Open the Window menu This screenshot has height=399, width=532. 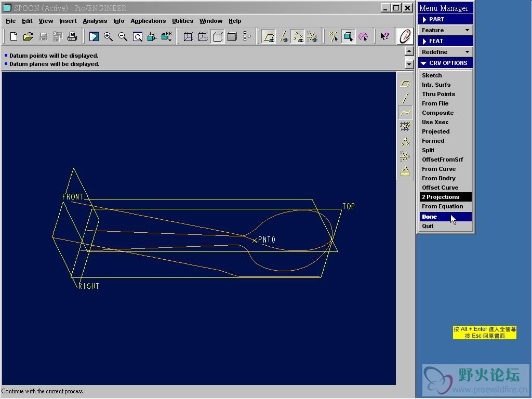[x=211, y=21]
